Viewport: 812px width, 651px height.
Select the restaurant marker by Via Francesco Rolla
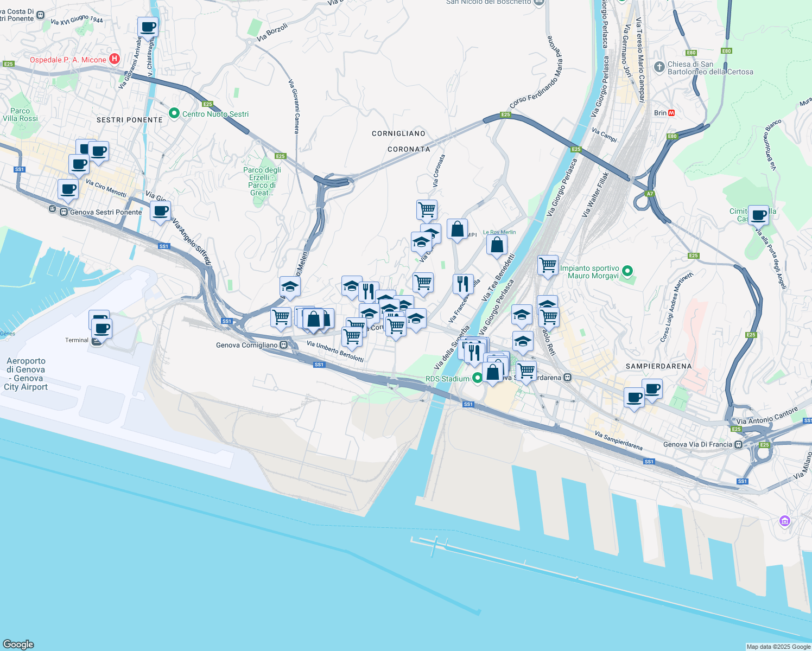click(463, 284)
